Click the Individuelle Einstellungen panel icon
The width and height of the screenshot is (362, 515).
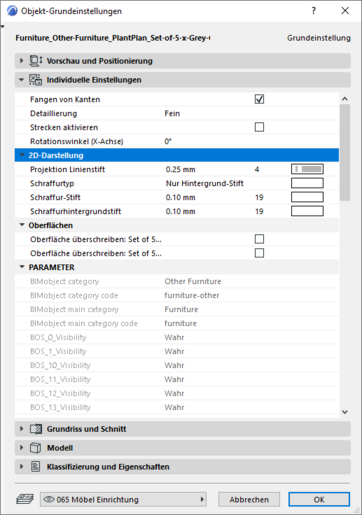point(36,80)
